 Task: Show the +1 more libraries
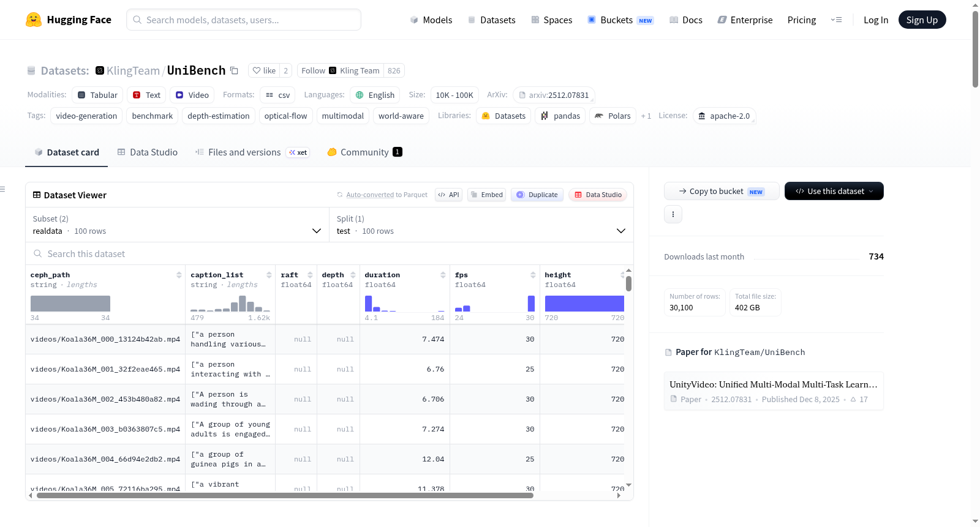(646, 116)
